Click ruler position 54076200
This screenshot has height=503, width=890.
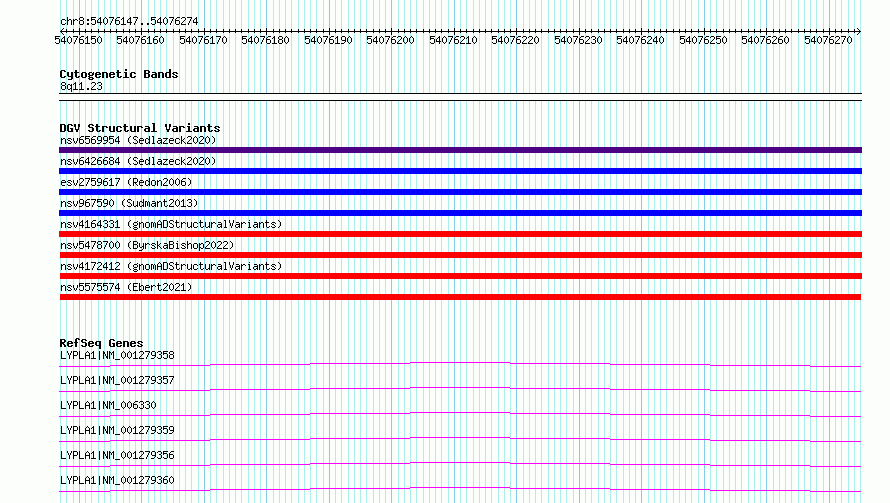click(390, 40)
